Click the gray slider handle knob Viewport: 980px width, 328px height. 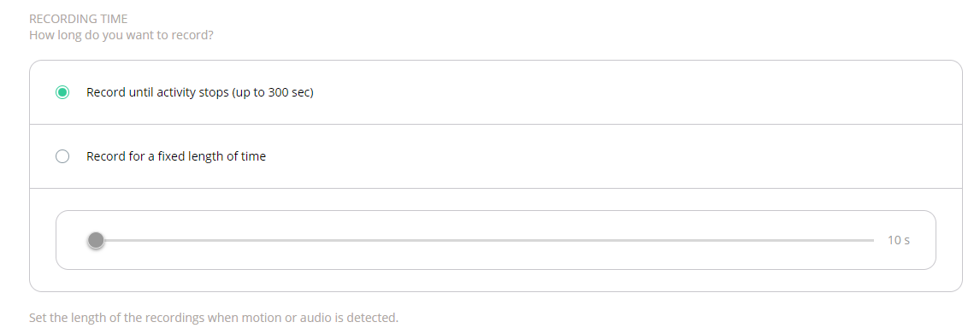[96, 240]
